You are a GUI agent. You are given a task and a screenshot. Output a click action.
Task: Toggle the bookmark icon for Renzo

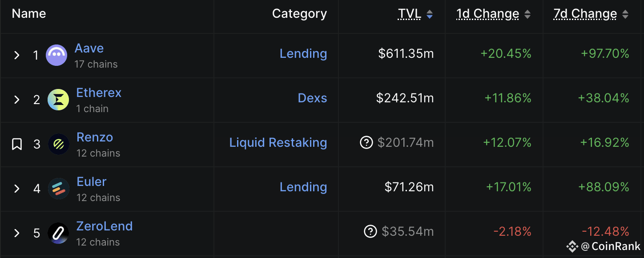pyautogui.click(x=17, y=144)
